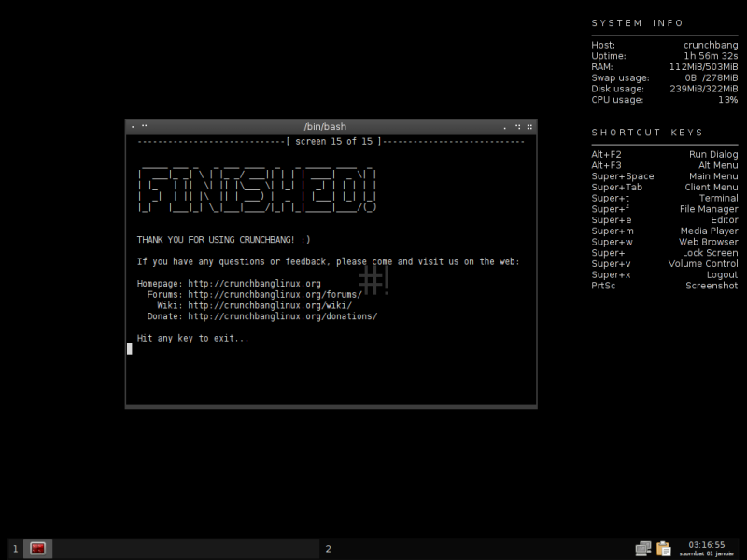The image size is (747, 560).
Task: Click the two-dot button in the terminal titlebar
Action: [x=145, y=126]
